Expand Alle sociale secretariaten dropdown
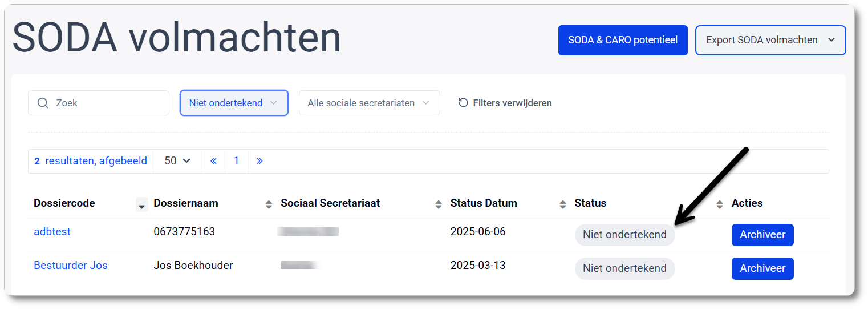The height and width of the screenshot is (309, 868). point(369,103)
